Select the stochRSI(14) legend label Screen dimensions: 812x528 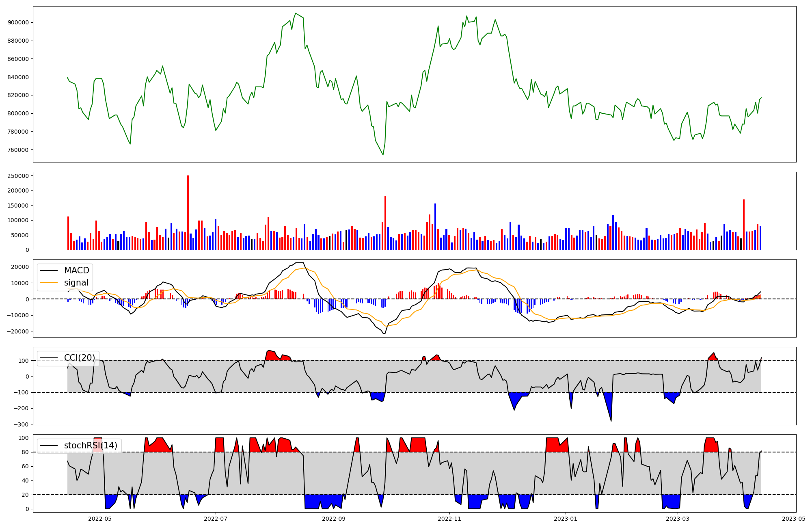pos(91,446)
